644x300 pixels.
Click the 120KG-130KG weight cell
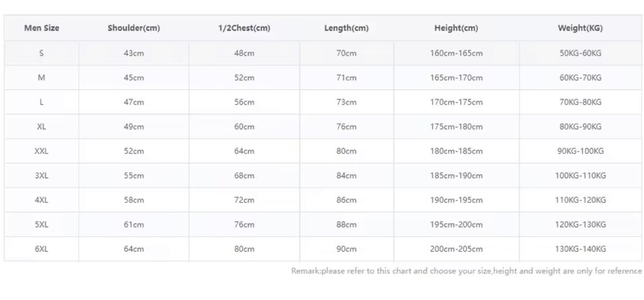point(580,225)
